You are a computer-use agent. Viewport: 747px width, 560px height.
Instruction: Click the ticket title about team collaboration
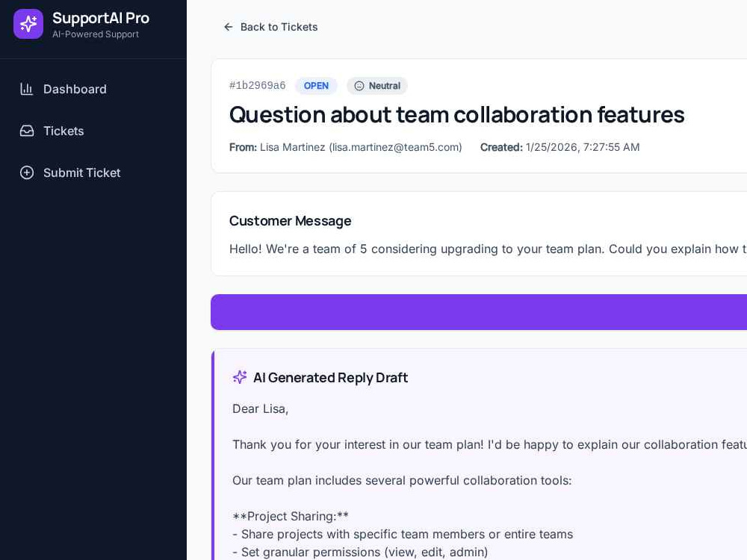click(457, 115)
